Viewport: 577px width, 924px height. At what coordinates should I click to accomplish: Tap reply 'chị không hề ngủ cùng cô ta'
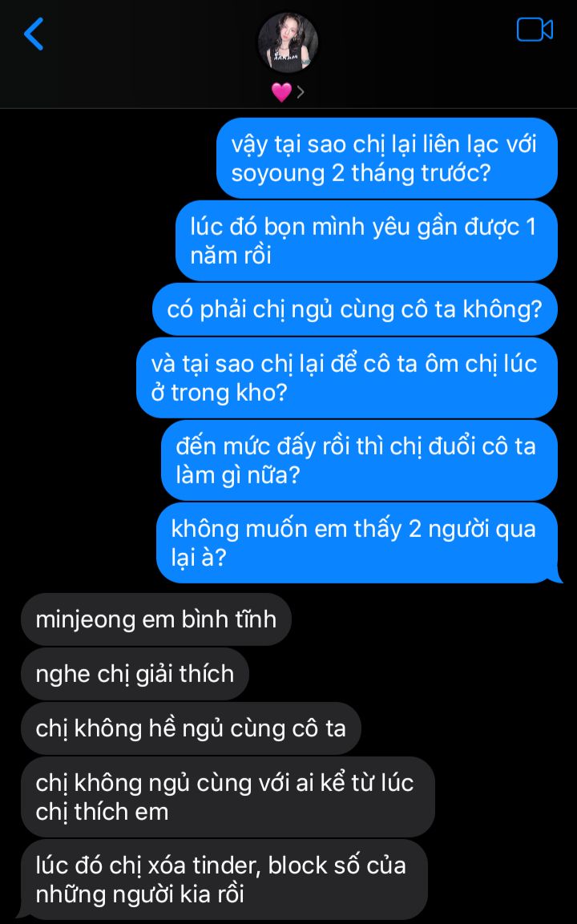[x=191, y=728]
